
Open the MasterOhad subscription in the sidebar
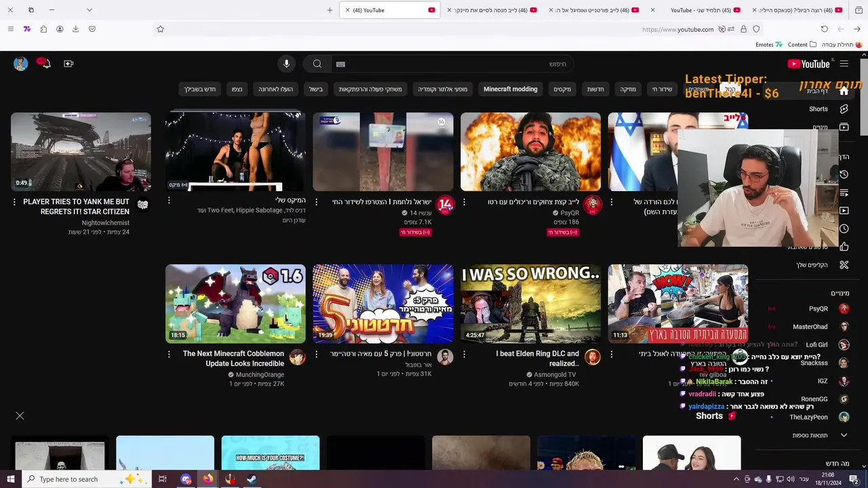coord(810,327)
